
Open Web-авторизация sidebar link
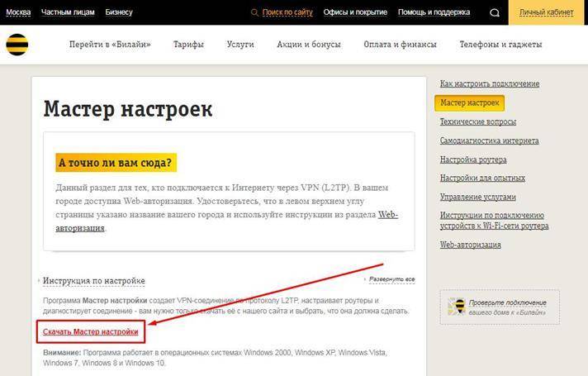[470, 245]
